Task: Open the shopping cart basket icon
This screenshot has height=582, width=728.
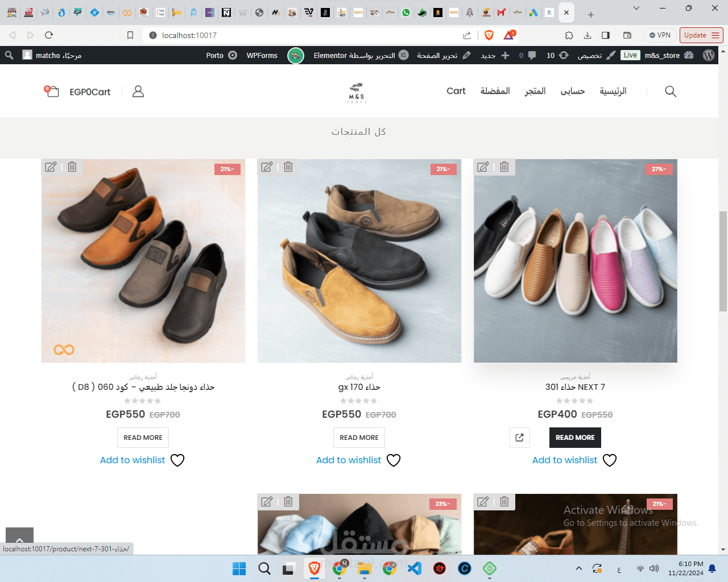Action: pyautogui.click(x=52, y=91)
